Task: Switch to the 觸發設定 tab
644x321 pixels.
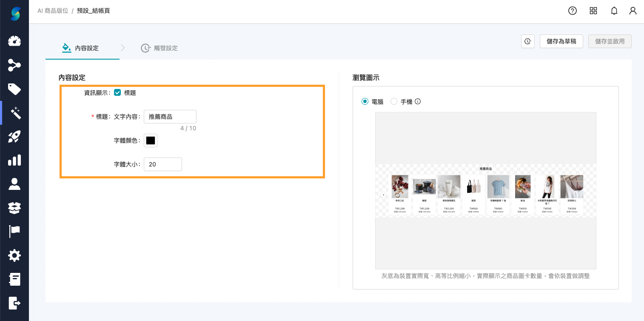Action: (x=160, y=48)
